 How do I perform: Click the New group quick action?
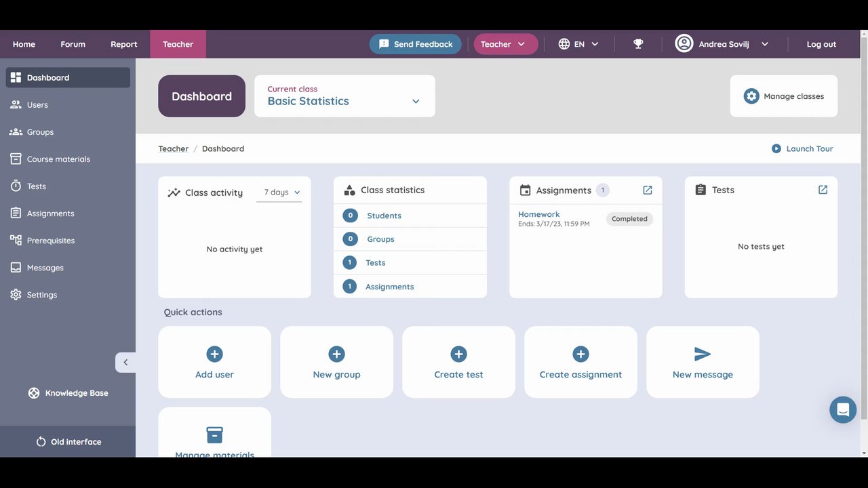(x=336, y=362)
